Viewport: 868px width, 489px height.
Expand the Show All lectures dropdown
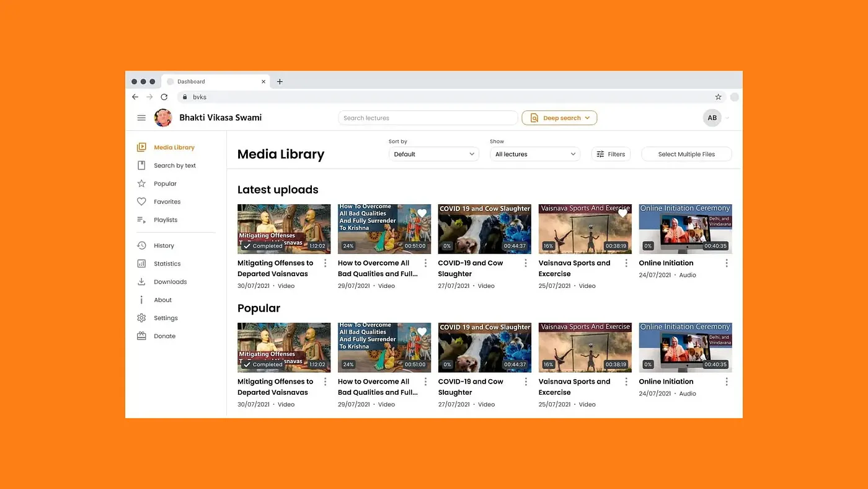534,155
